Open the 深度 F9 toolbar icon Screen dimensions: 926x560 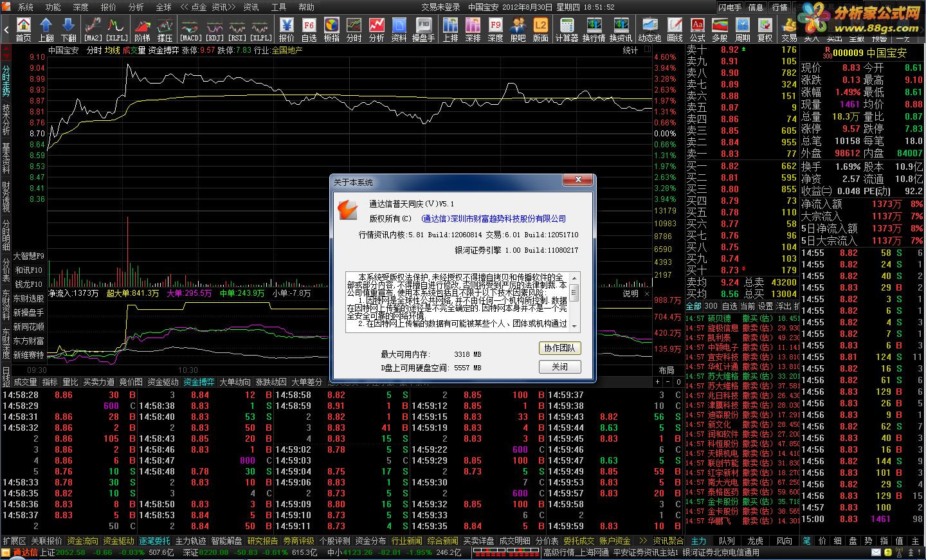(x=495, y=30)
